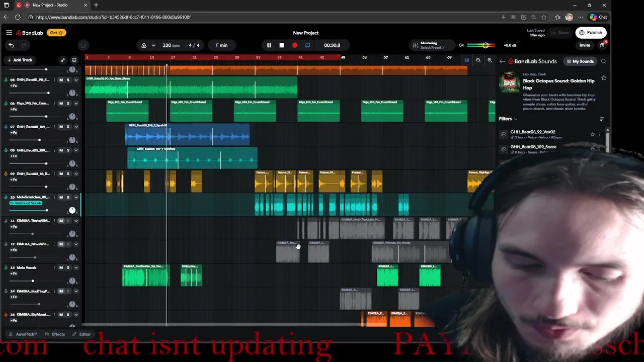Viewport: 644px width, 362px height.
Task: Mute track 05 GHH_Beat01
Action: pyautogui.click(x=61, y=80)
